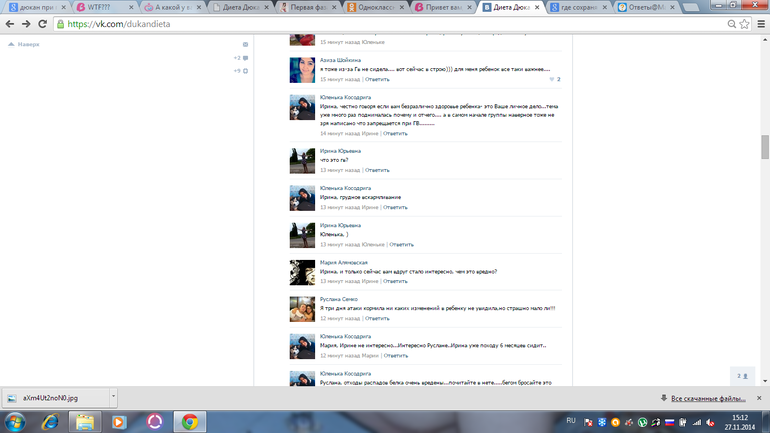Switch to the RU language indicator in tray
This screenshot has width=770, height=433.
(x=573, y=421)
